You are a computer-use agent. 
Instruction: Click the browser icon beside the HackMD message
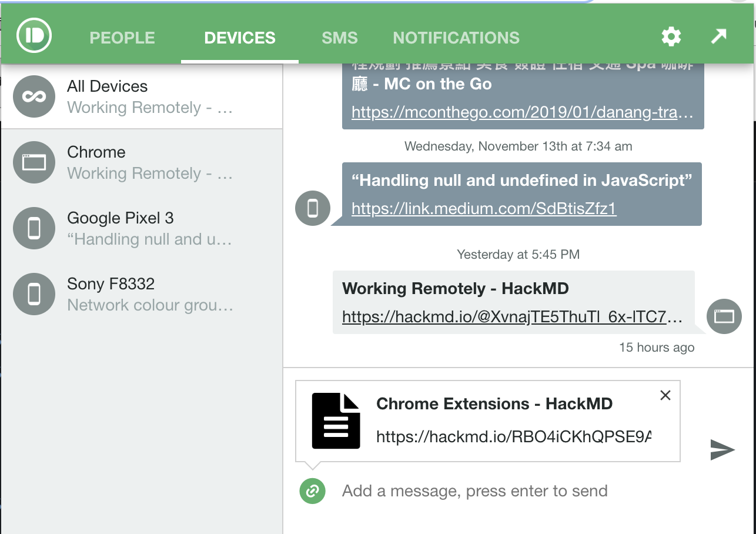[x=724, y=316]
